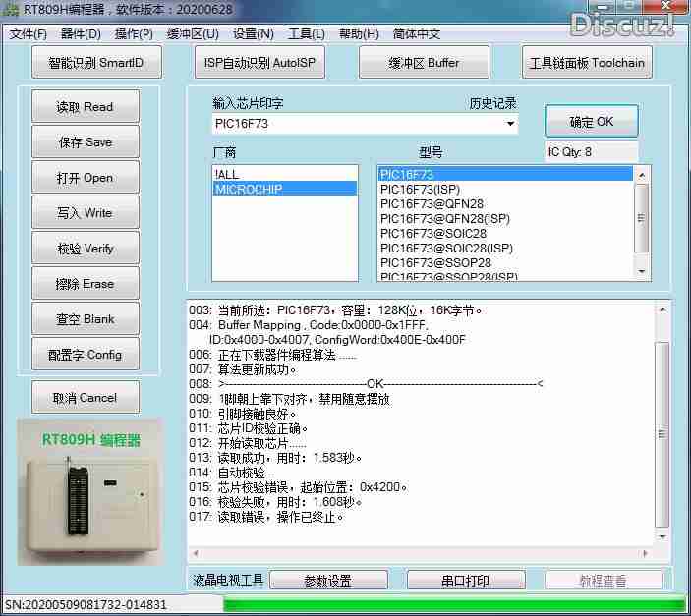Viewport: 691px width, 616px height.
Task: Click the 擦除 Erase button
Action: pos(86,284)
